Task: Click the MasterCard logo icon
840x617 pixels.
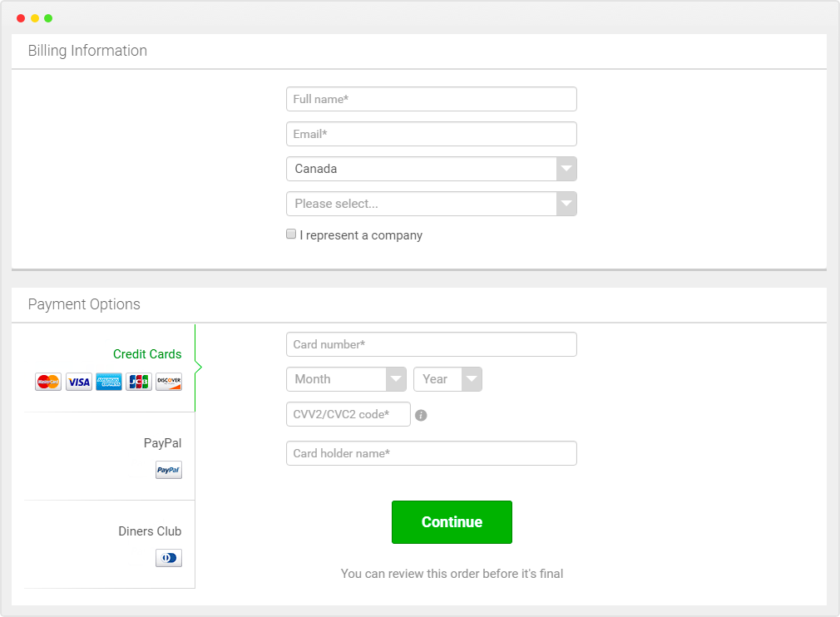Action: coord(48,382)
